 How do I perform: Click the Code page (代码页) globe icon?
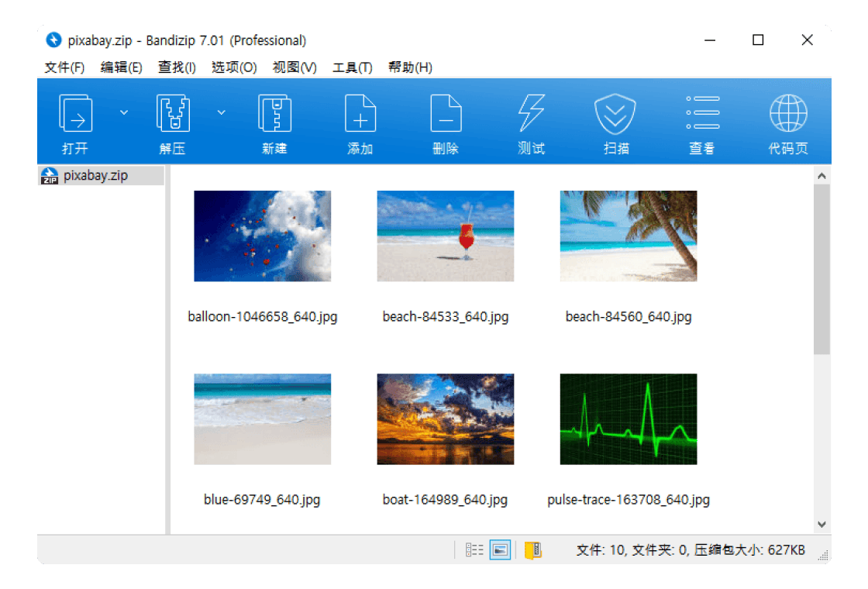(787, 115)
